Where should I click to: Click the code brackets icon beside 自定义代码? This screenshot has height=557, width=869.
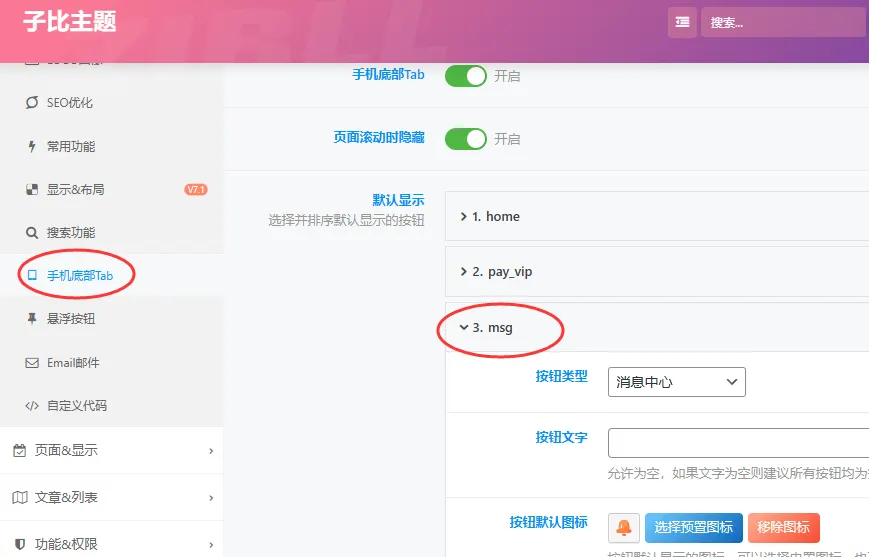coord(32,406)
